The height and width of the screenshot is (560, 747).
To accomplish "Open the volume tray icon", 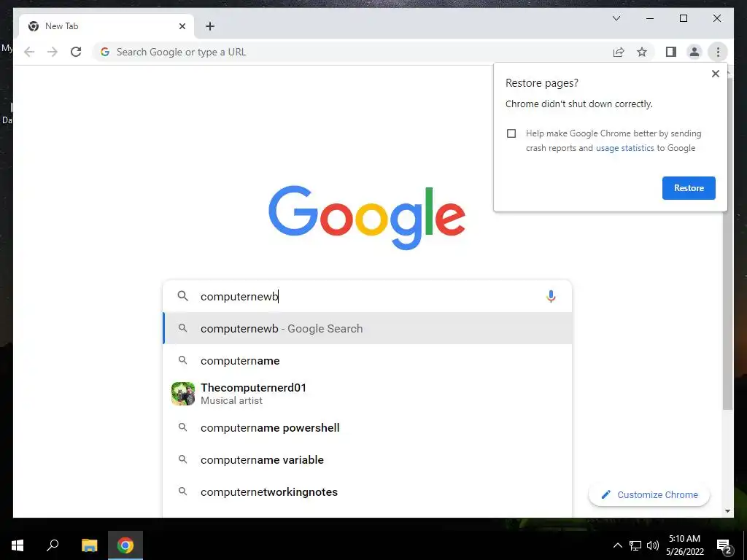I will point(653,545).
